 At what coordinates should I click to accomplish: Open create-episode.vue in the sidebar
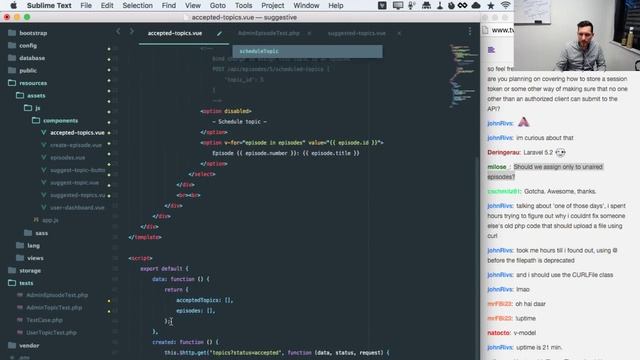[76, 145]
